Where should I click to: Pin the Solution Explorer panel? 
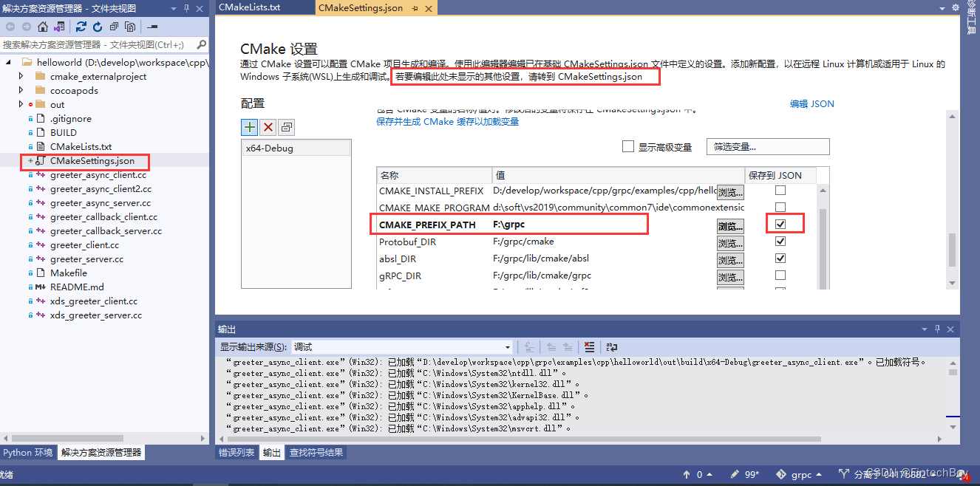[x=186, y=8]
